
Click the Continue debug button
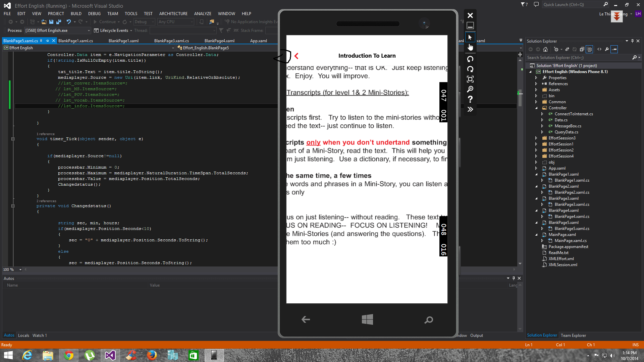point(105,22)
